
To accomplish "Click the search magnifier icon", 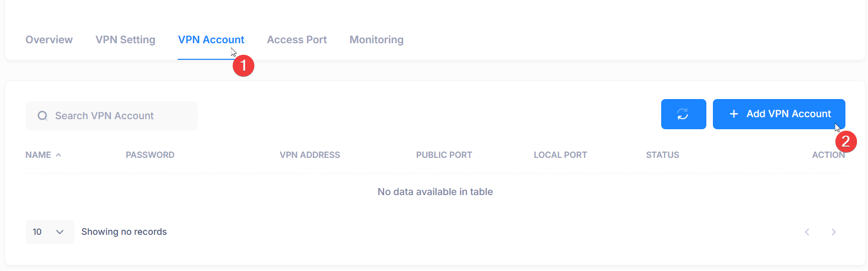I will (43, 116).
